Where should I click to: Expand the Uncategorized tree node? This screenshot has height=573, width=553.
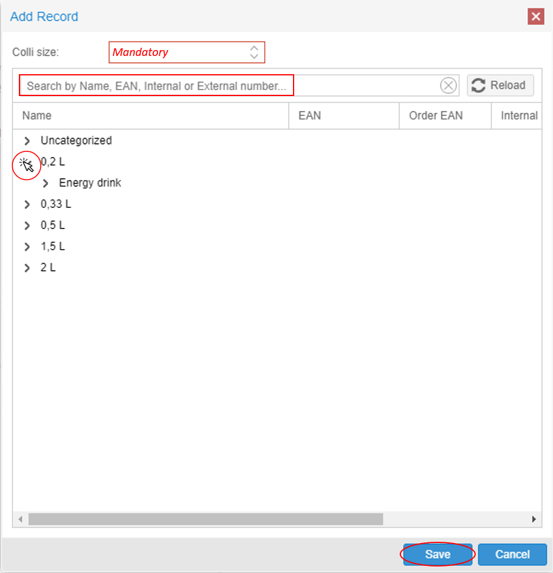point(27,141)
